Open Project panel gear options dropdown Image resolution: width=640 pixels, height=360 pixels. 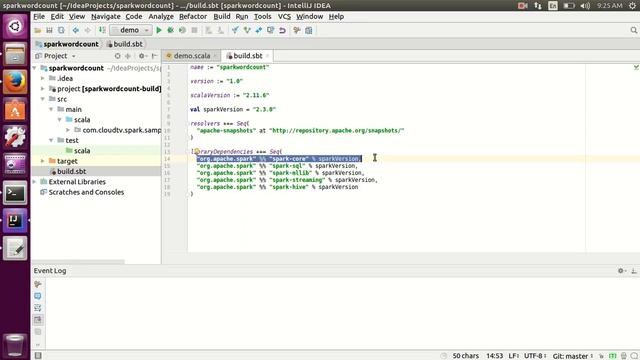pos(142,56)
